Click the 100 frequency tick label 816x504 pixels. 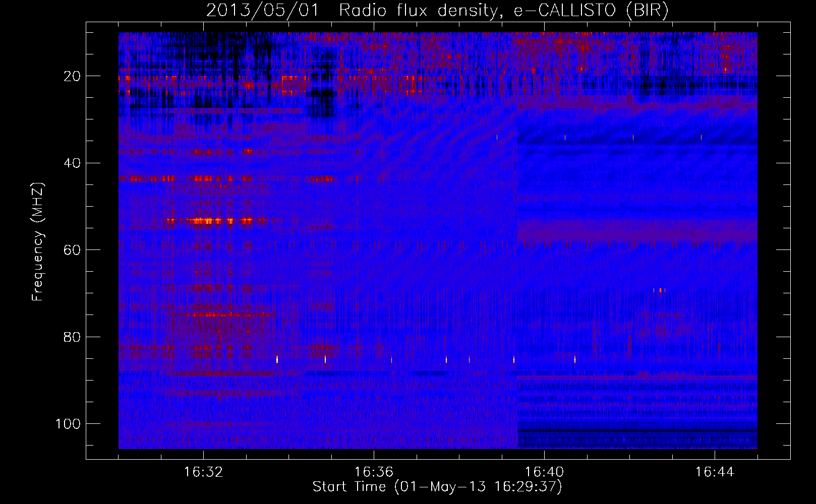69,424
